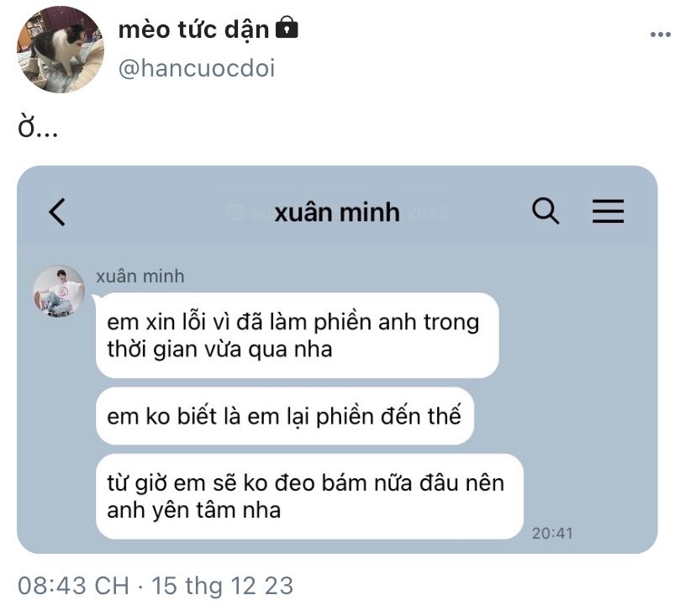Click sender name xuân minh above messages

[140, 276]
